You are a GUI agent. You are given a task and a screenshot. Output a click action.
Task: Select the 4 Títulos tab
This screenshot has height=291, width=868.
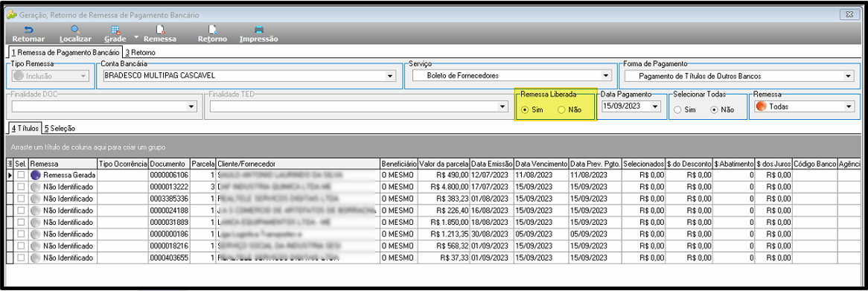(25, 128)
